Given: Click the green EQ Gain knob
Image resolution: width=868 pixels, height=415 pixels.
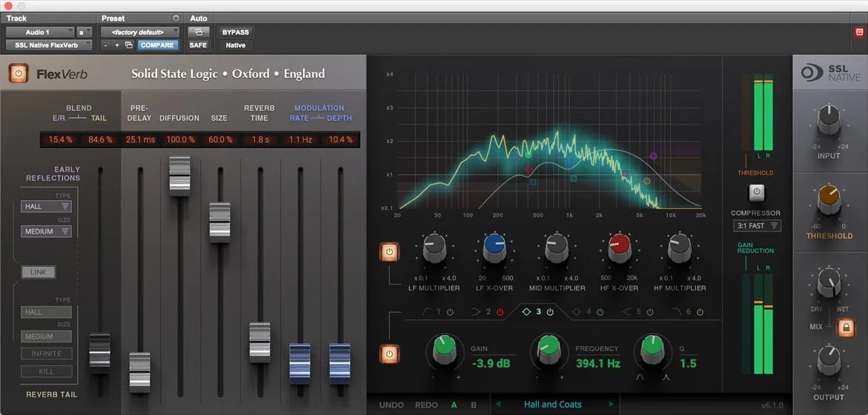Looking at the screenshot, I should tap(444, 348).
